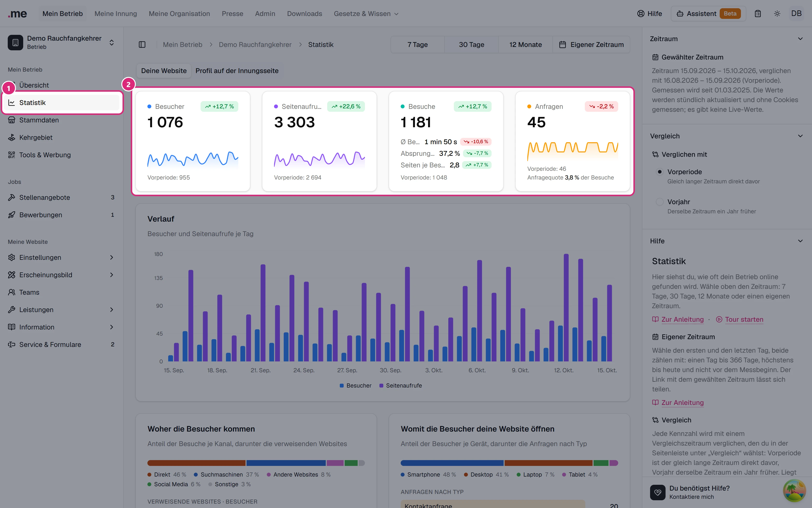Select the 7 Tage period tab
The image size is (812, 508).
tap(417, 45)
